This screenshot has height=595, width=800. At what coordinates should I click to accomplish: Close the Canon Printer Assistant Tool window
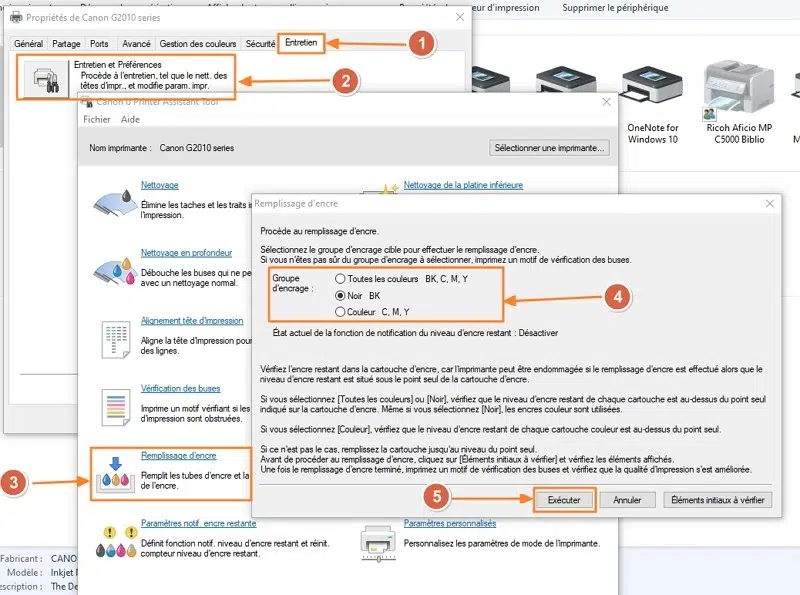tap(606, 102)
